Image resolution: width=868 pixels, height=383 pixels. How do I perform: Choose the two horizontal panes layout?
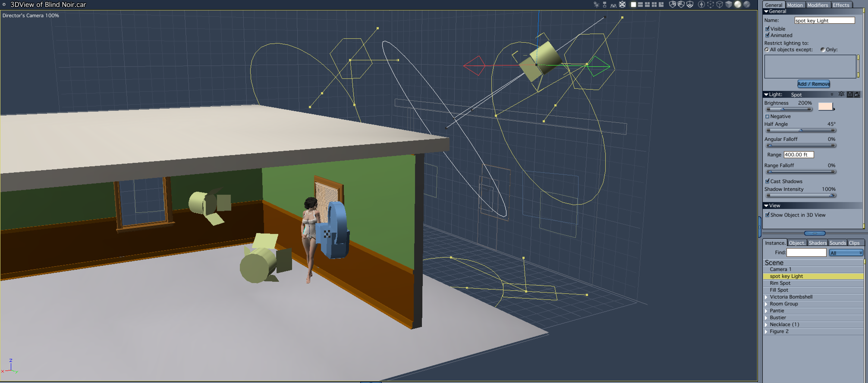click(641, 4)
